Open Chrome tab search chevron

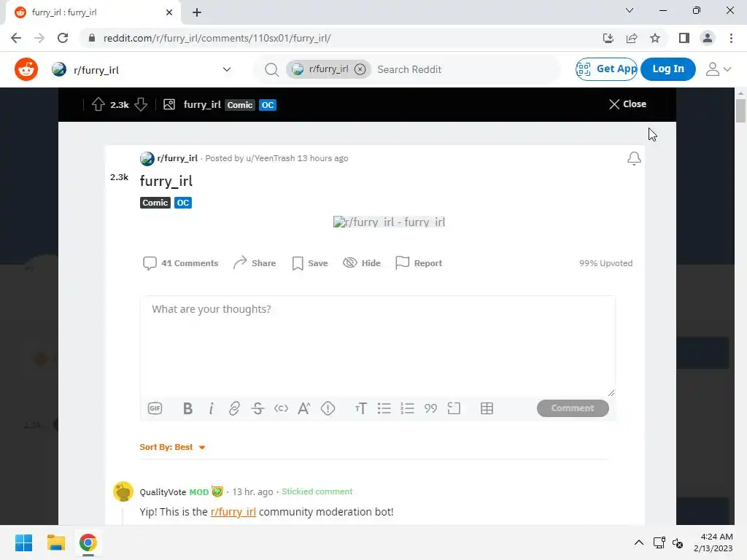coord(630,10)
